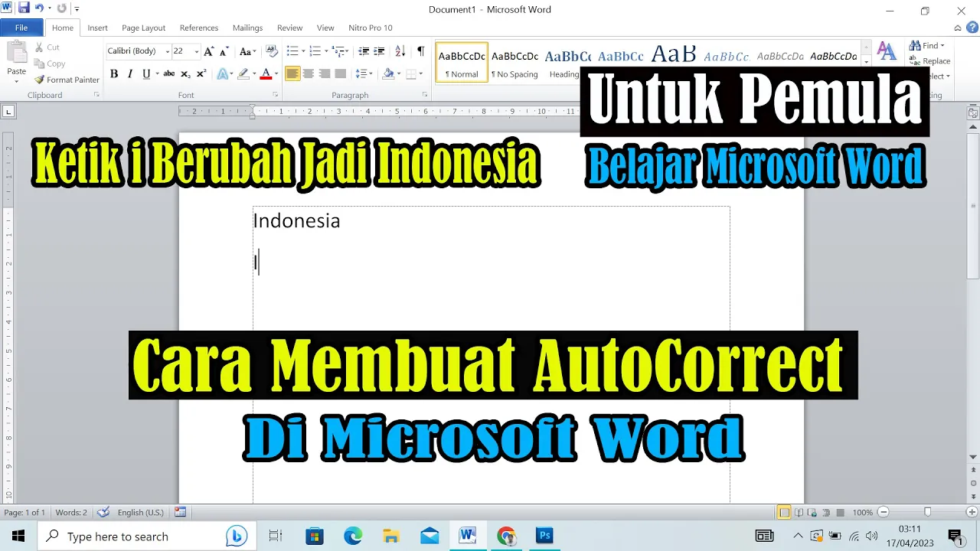Image resolution: width=980 pixels, height=551 pixels.
Task: Apply subscript formatting
Action: 185,73
